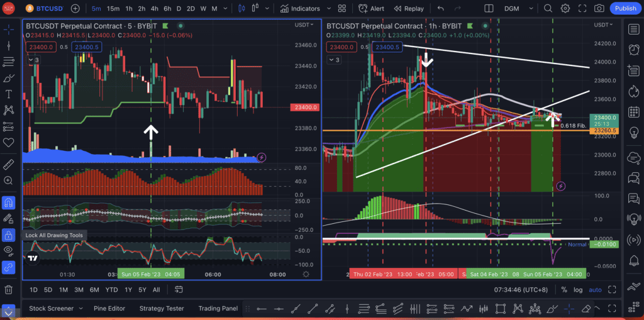Viewport: 644px width, 320px height.
Task: Open USDT currency dropdown on right chart
Action: point(604,25)
